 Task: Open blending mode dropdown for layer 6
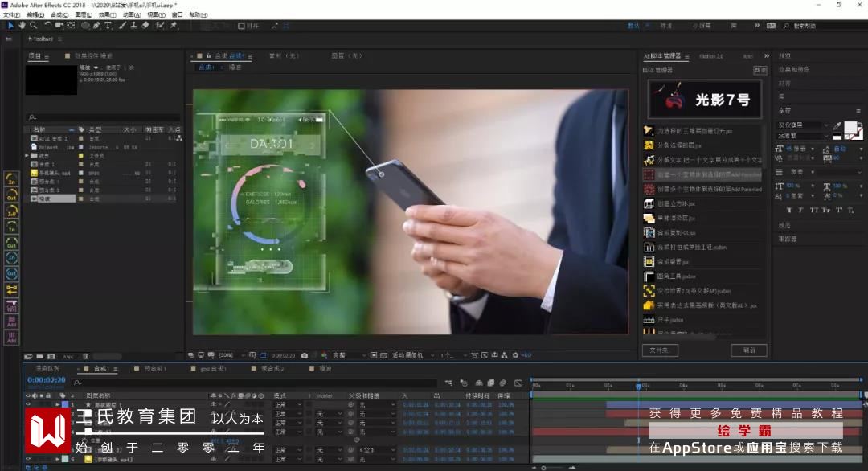[x=288, y=459]
